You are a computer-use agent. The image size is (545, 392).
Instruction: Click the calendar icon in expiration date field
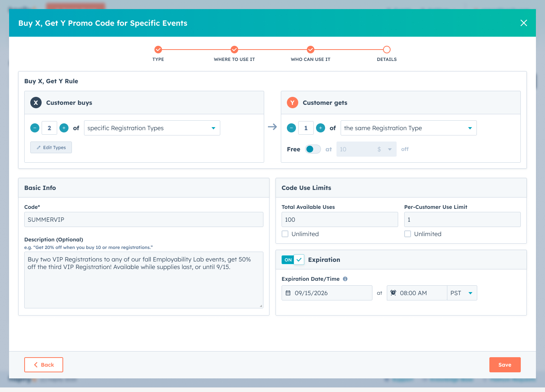(288, 293)
